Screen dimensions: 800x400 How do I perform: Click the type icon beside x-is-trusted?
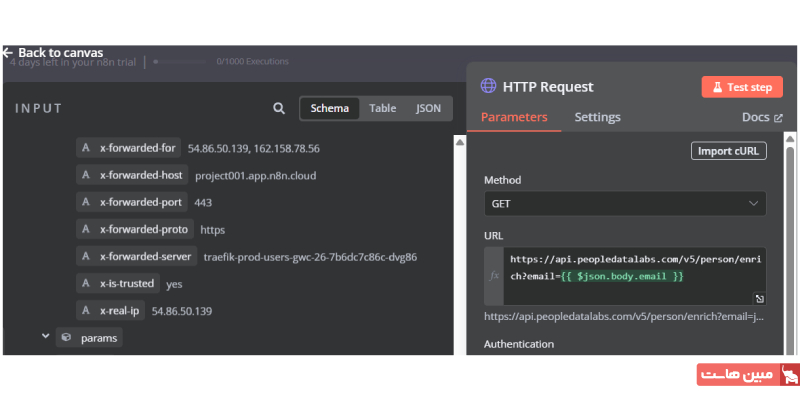coord(86,284)
